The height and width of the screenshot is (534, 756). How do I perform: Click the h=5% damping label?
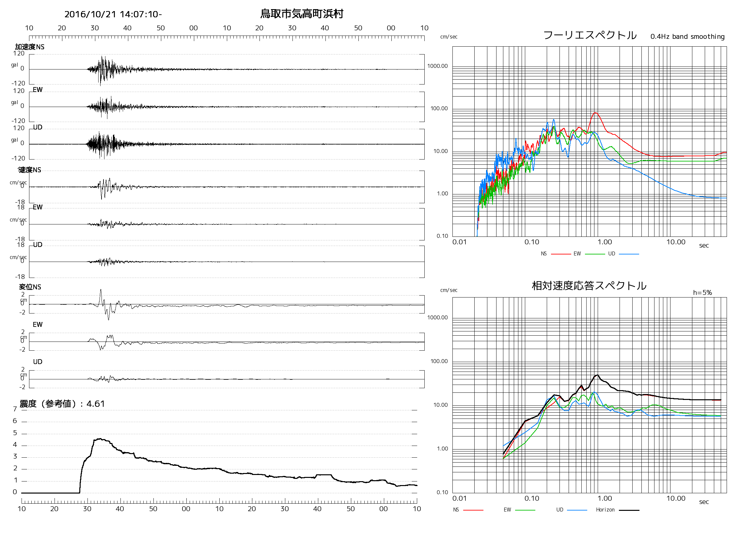pyautogui.click(x=702, y=293)
